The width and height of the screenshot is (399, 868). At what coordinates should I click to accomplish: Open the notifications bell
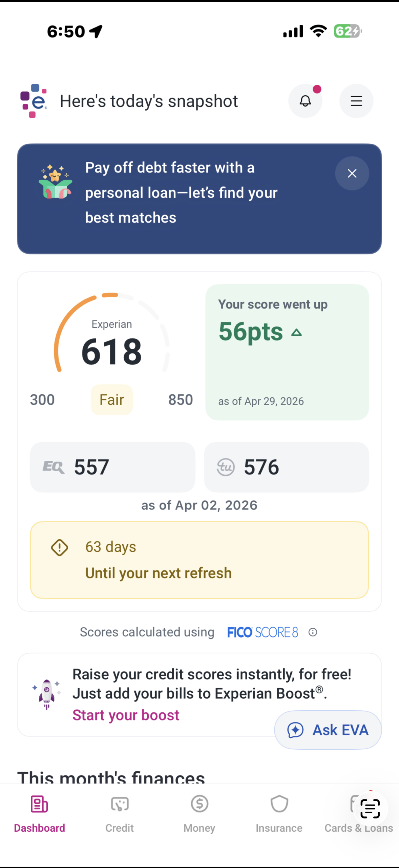305,101
